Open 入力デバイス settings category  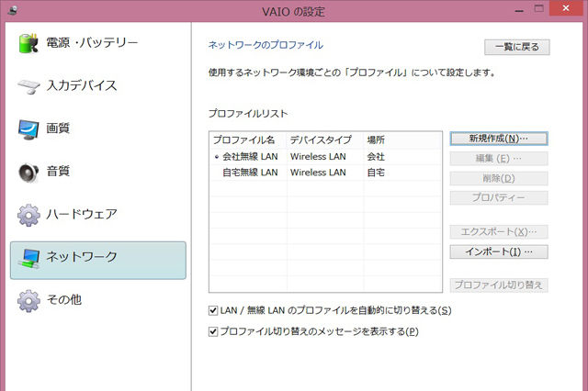coord(97,86)
